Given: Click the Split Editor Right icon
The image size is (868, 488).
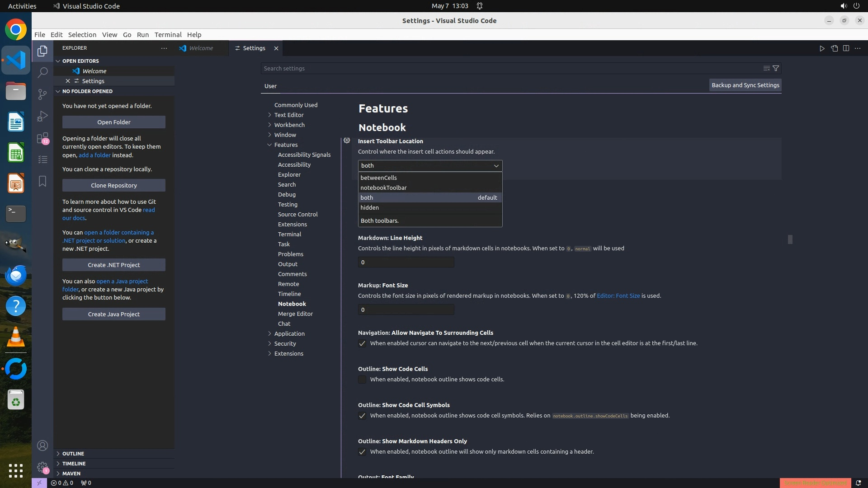Looking at the screenshot, I should pos(846,48).
